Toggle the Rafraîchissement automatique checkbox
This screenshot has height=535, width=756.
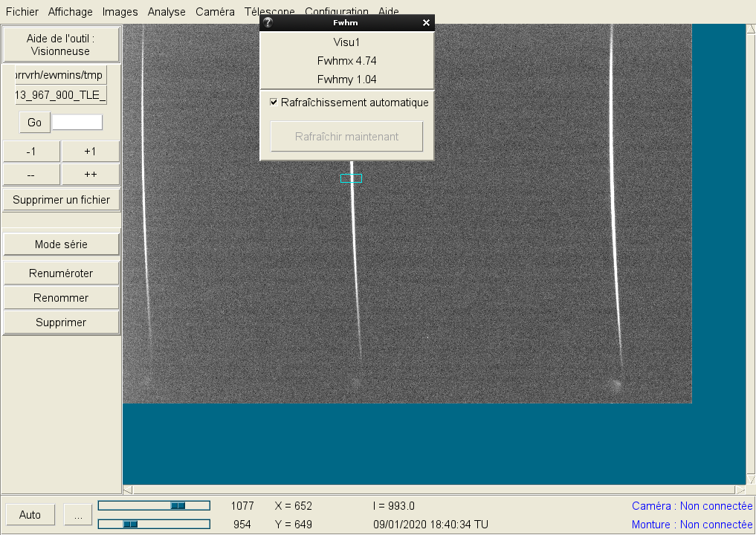pyautogui.click(x=274, y=103)
